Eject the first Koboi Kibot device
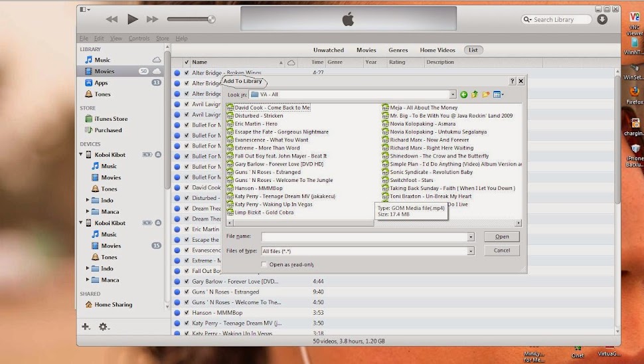The height and width of the screenshot is (364, 644). pyautogui.click(x=158, y=155)
